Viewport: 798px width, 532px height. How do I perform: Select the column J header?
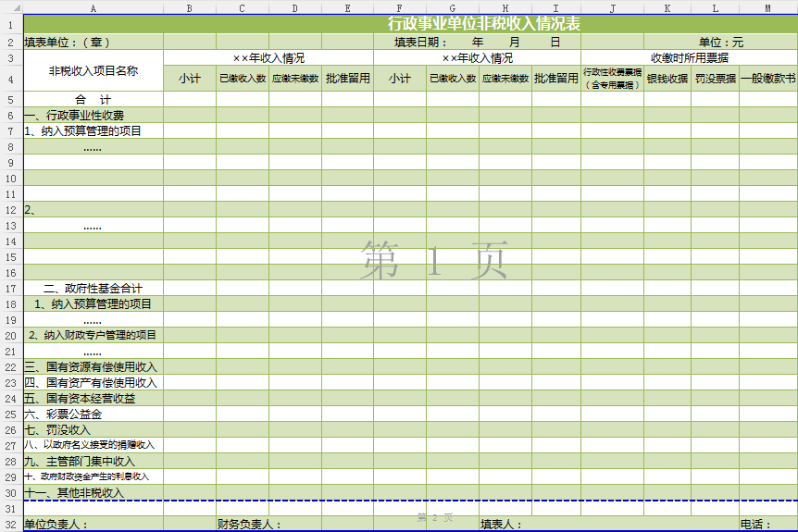612,8
